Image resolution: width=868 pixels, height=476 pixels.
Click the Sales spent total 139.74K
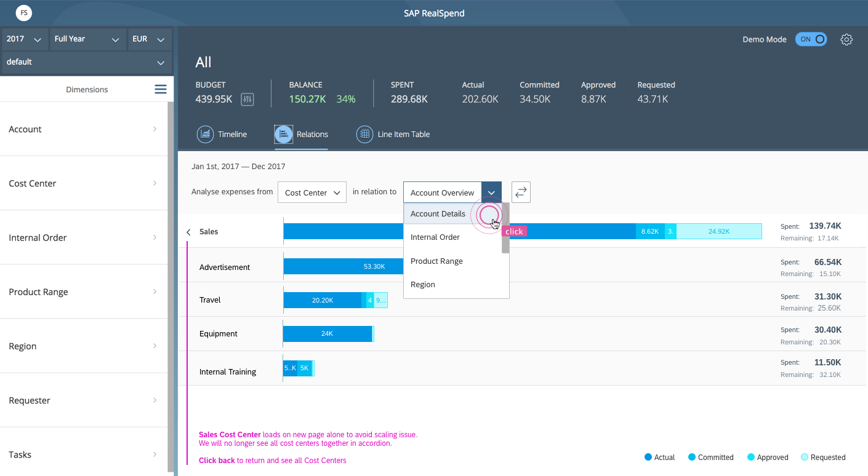point(825,226)
